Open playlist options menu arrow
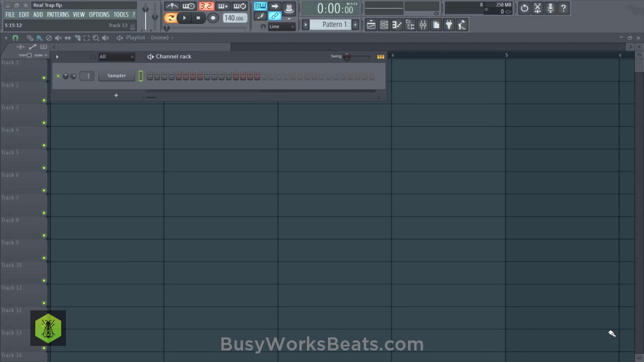Image resolution: width=644 pixels, height=362 pixels. (x=6, y=38)
